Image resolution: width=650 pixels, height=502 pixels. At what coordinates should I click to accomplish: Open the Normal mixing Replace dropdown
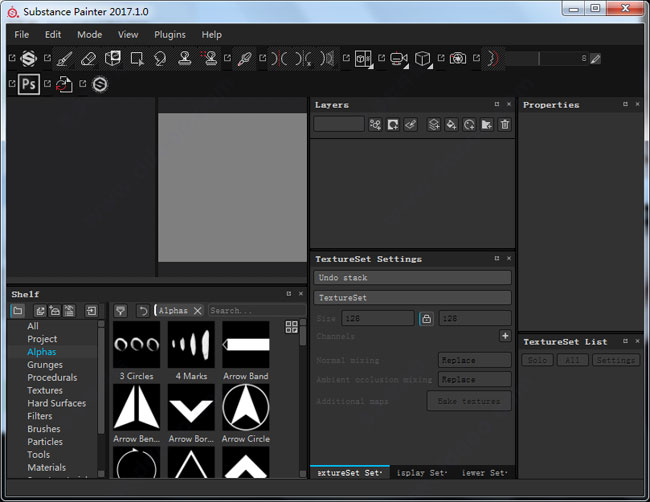click(x=474, y=360)
